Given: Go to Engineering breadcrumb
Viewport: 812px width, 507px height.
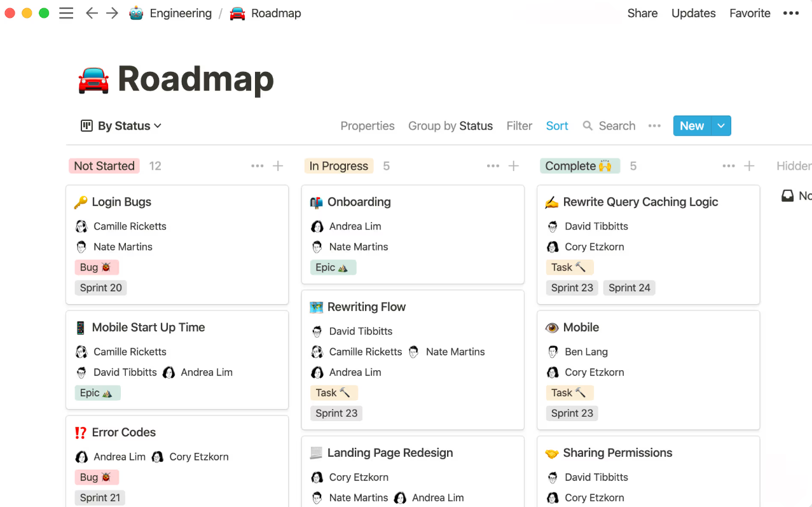Looking at the screenshot, I should (x=180, y=13).
